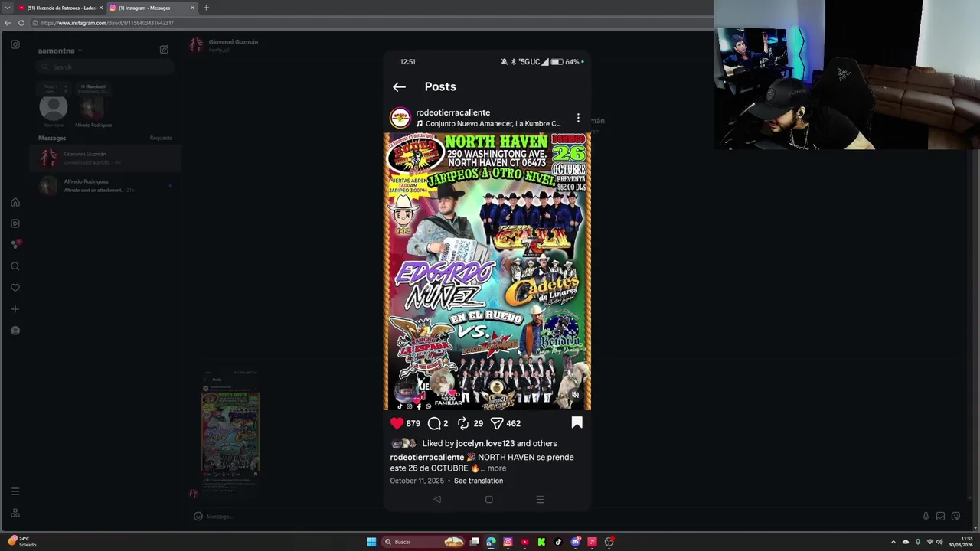980x551 pixels.
Task: Focus the Message input field
Action: tap(559, 517)
